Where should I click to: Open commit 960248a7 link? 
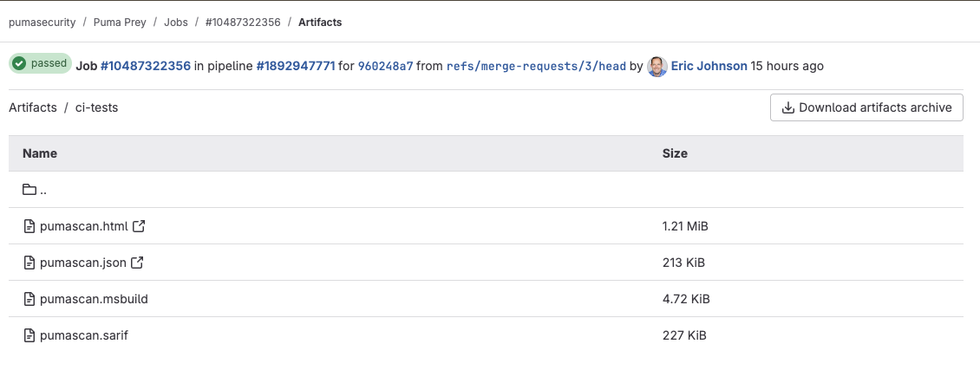(385, 66)
